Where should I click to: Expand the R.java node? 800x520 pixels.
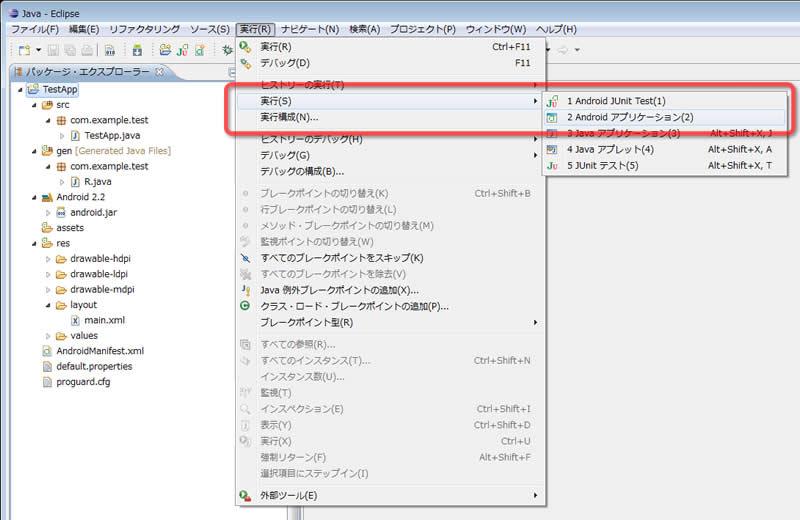62,182
